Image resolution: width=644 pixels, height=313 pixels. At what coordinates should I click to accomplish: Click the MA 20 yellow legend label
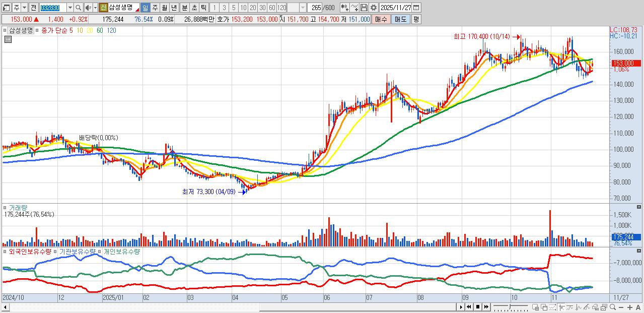coord(90,30)
